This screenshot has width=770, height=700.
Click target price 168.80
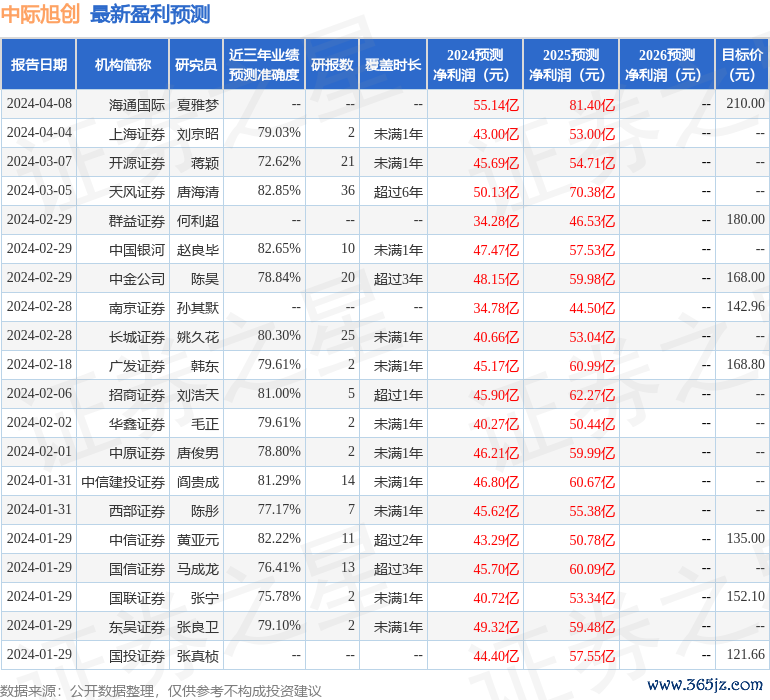coord(745,364)
